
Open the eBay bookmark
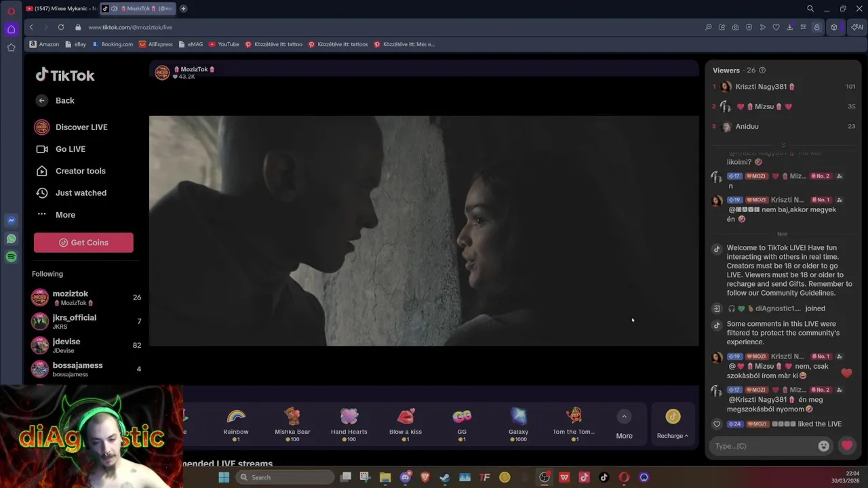[x=75, y=44]
